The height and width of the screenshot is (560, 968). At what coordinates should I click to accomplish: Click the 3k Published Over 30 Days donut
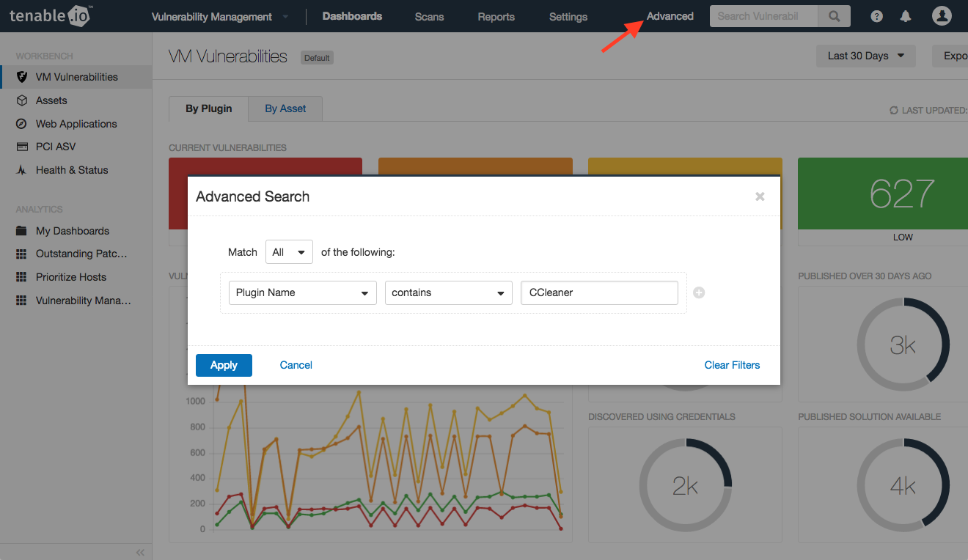point(903,345)
